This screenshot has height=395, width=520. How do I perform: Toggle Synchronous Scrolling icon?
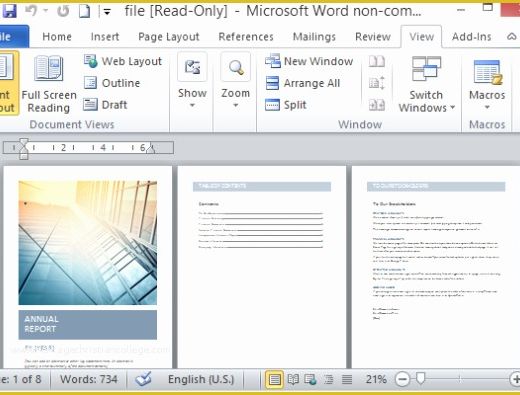(377, 83)
